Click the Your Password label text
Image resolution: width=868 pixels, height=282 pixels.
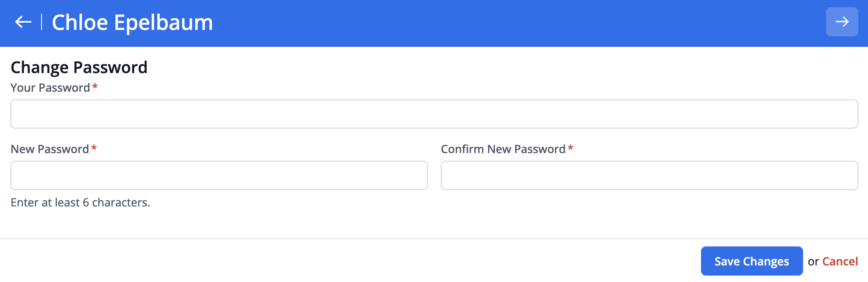(x=50, y=88)
